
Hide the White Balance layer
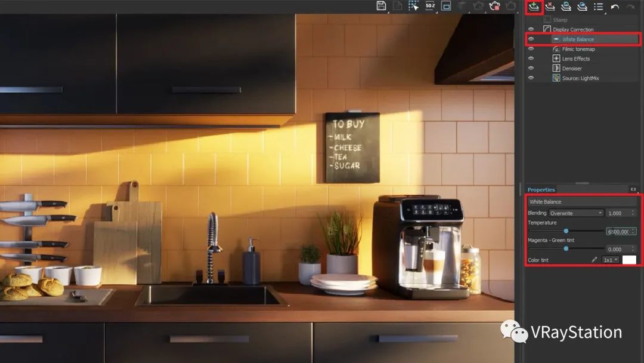pos(531,39)
